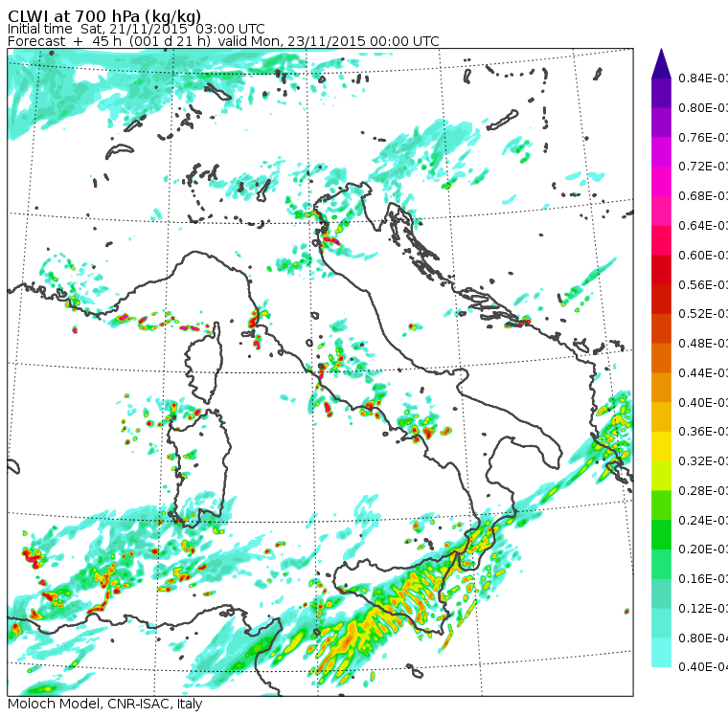This screenshot has height=717, width=728.
Task: Click the dark purple arrow atop the colorbar
Action: coord(661,63)
